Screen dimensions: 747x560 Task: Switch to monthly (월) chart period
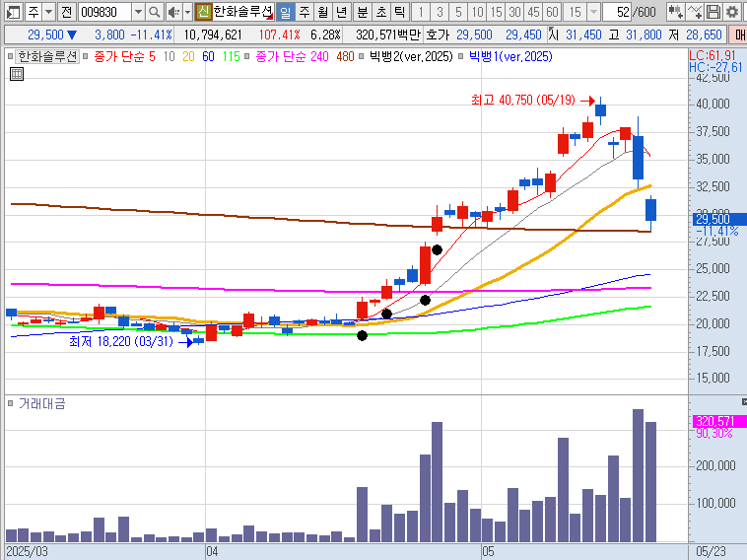pyautogui.click(x=322, y=12)
